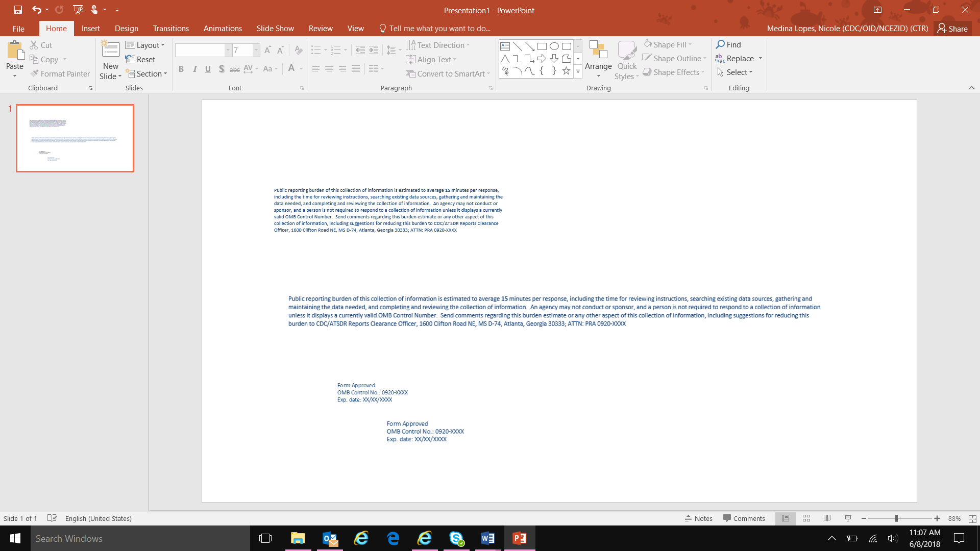Click the zoom slider handle

pyautogui.click(x=896, y=518)
